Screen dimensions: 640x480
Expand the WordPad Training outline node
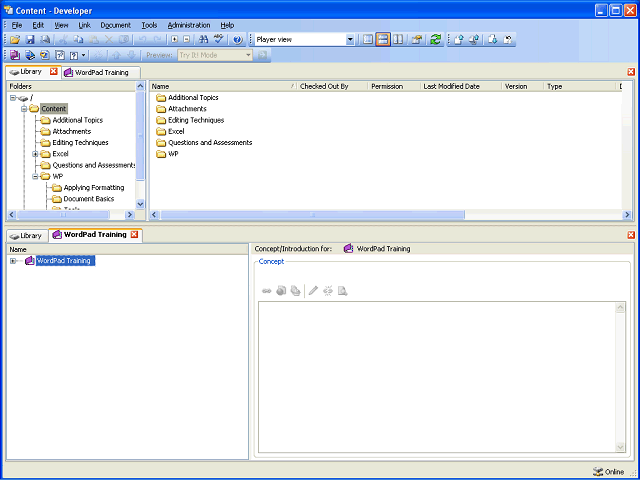click(x=13, y=261)
